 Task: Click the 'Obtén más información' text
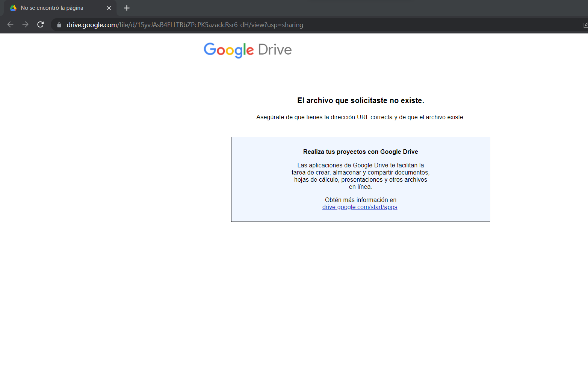[360, 200]
